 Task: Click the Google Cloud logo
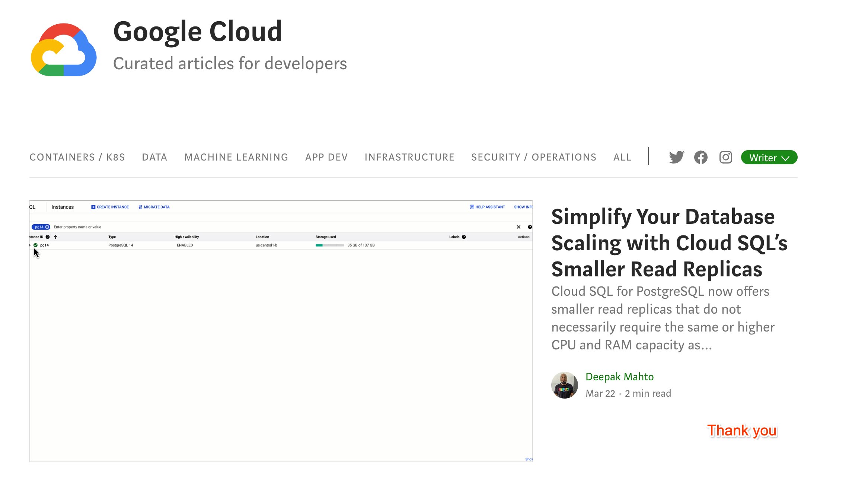(x=64, y=50)
